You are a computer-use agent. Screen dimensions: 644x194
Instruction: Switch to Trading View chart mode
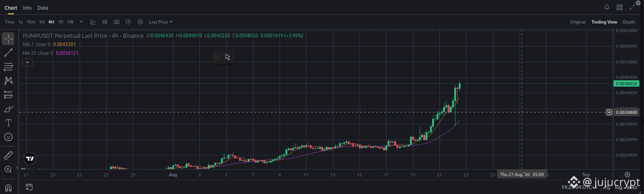tap(604, 22)
